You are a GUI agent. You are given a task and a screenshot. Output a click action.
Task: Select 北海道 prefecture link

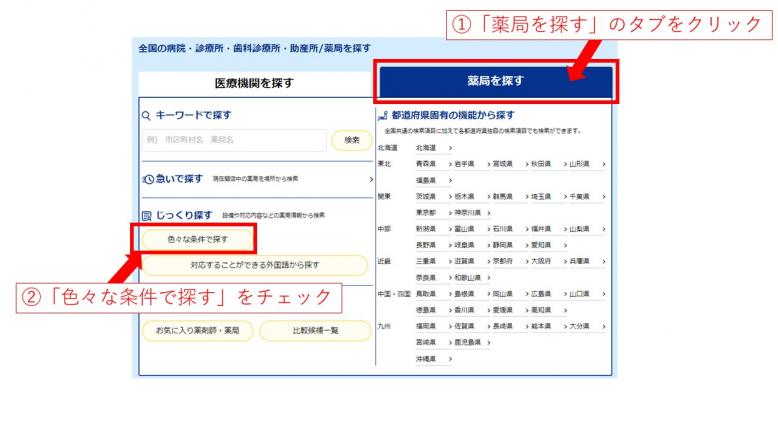coord(434,148)
